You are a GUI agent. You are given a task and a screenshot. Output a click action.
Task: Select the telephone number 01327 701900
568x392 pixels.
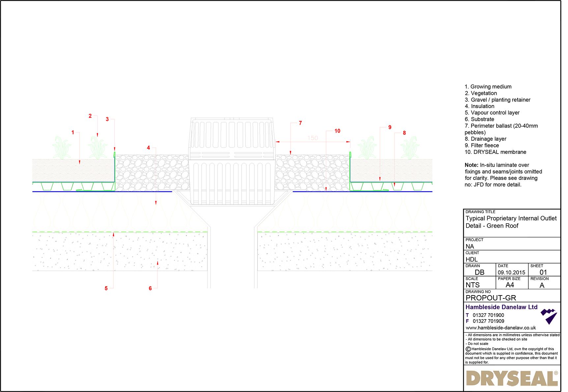click(x=488, y=315)
